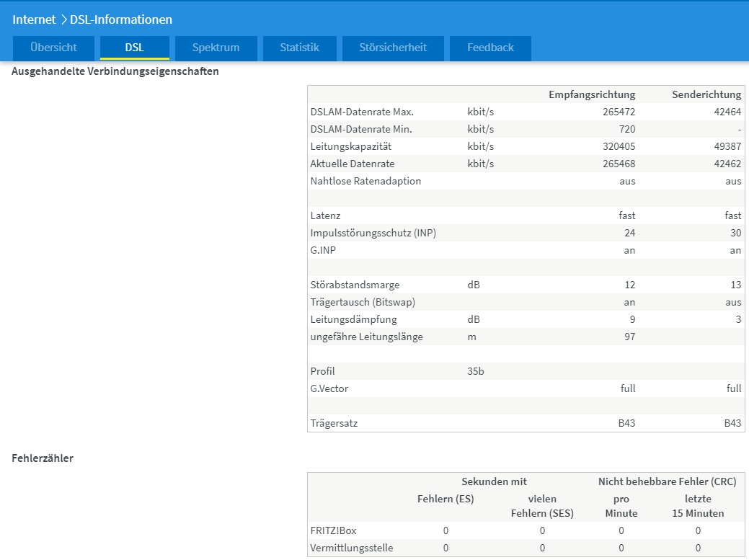The width and height of the screenshot is (749, 560).
Task: Click the 35b profile value
Action: click(475, 371)
